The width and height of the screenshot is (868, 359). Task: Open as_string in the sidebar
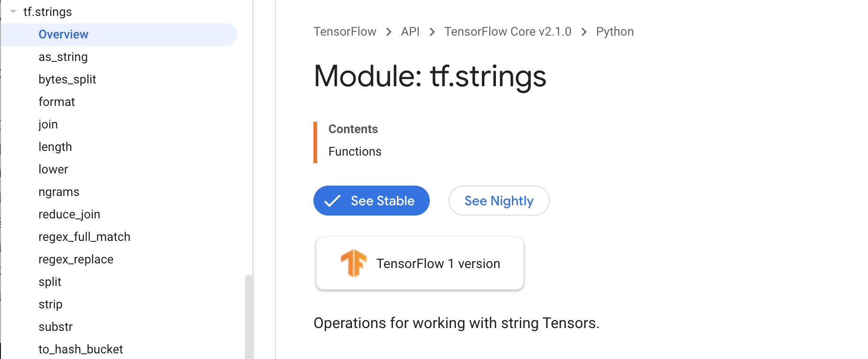[x=63, y=57]
